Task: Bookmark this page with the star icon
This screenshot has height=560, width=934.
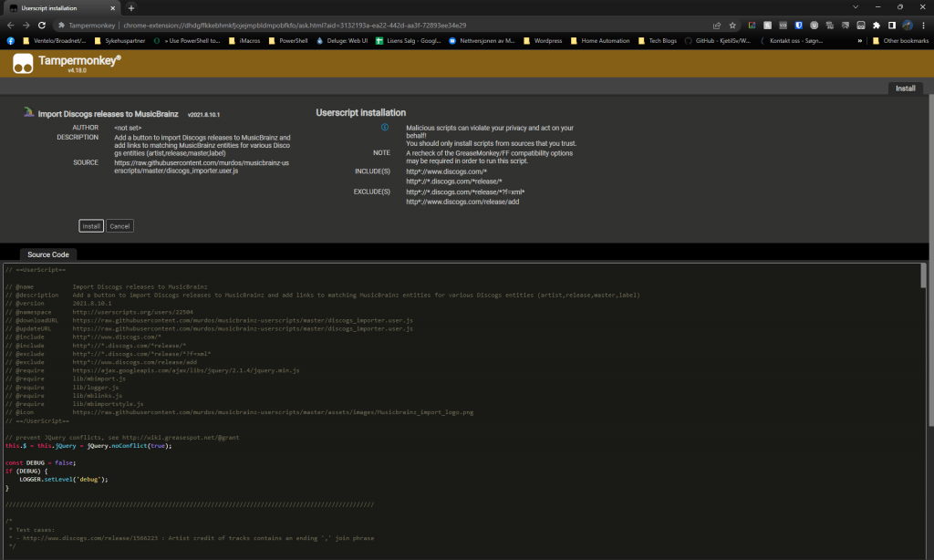Action: (732, 25)
